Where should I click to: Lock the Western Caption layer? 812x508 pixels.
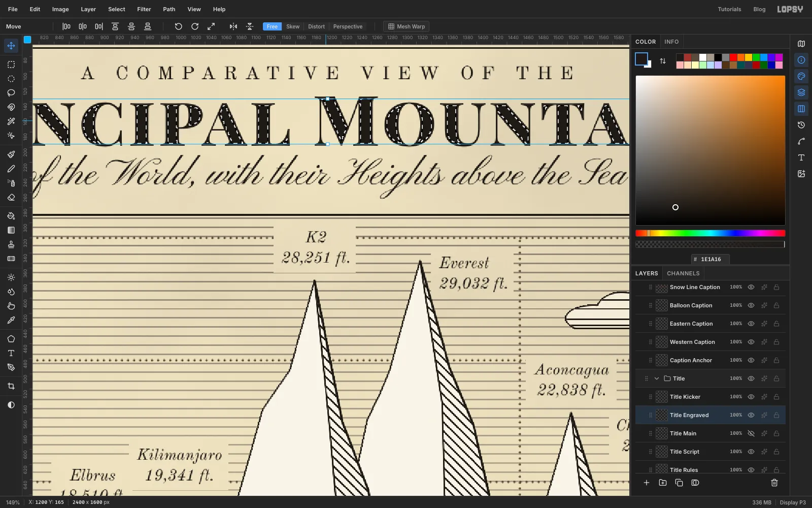pos(776,342)
